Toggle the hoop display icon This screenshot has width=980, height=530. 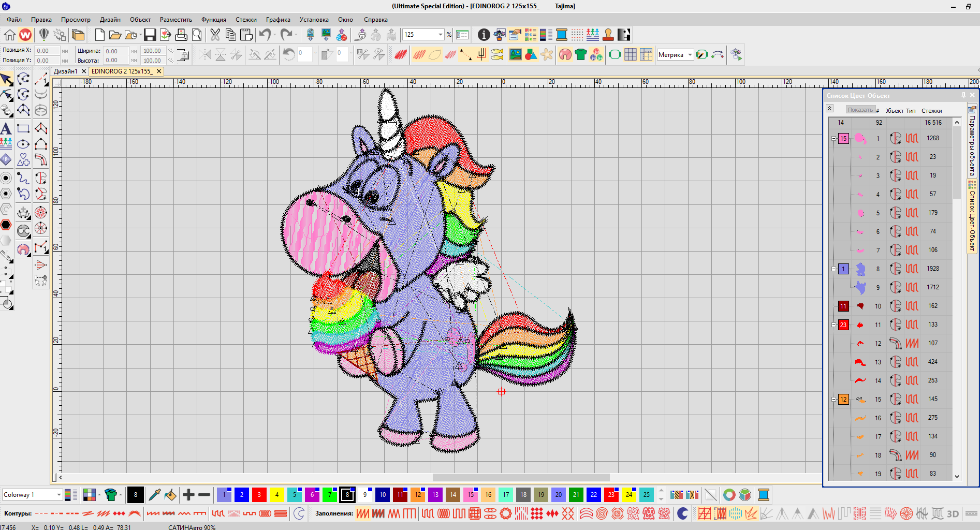[615, 54]
